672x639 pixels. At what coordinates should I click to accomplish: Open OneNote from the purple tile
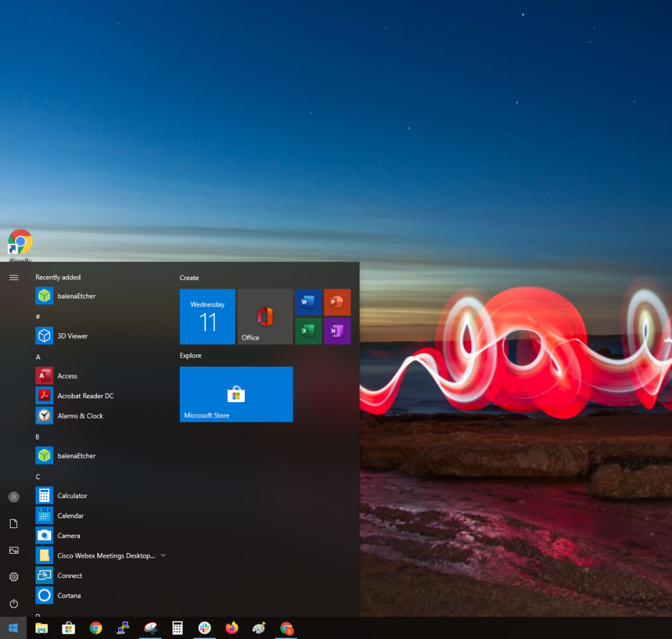pos(337,331)
